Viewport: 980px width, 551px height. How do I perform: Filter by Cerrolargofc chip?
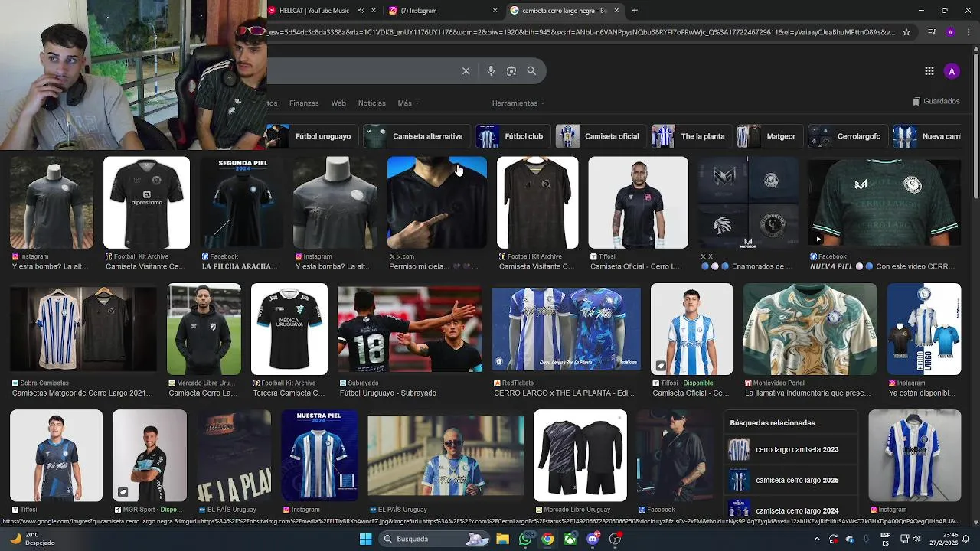[847, 136]
